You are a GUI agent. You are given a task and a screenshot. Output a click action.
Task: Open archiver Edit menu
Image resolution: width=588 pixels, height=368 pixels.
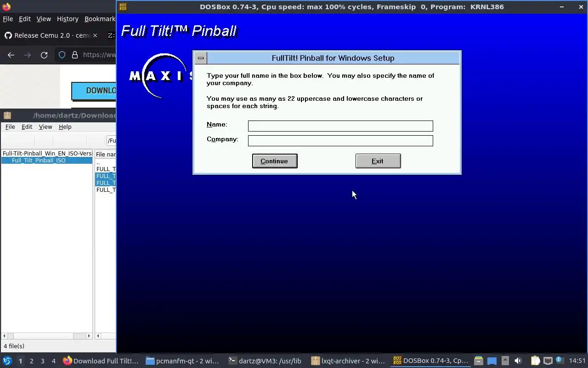pyautogui.click(x=27, y=127)
